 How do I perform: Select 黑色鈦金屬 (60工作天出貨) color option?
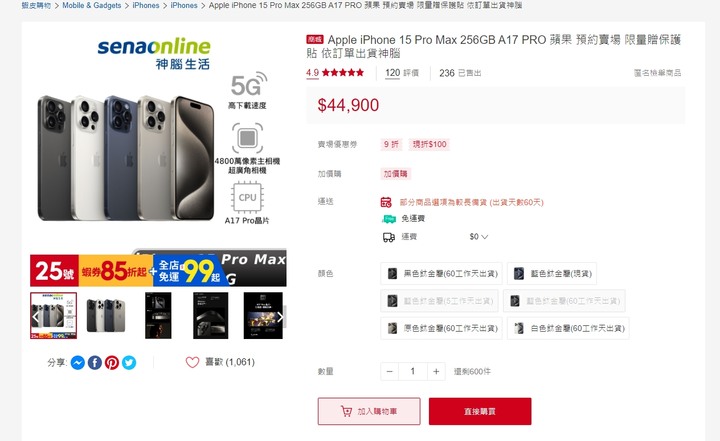pos(441,274)
